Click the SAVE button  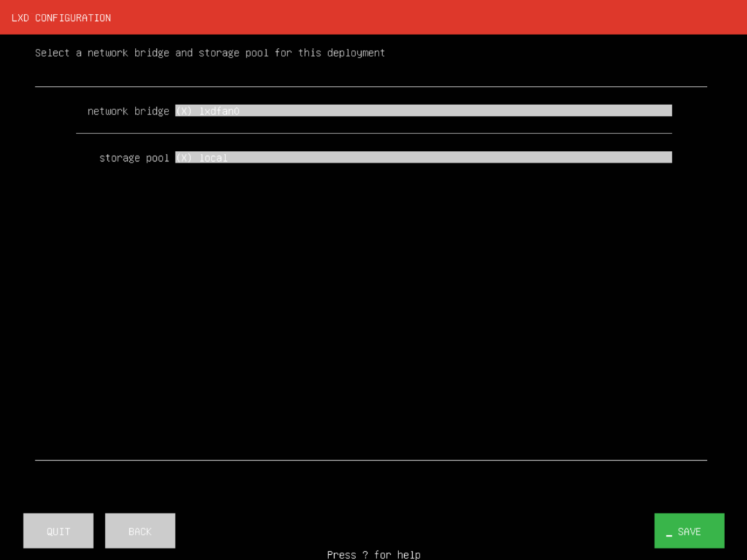point(689,531)
